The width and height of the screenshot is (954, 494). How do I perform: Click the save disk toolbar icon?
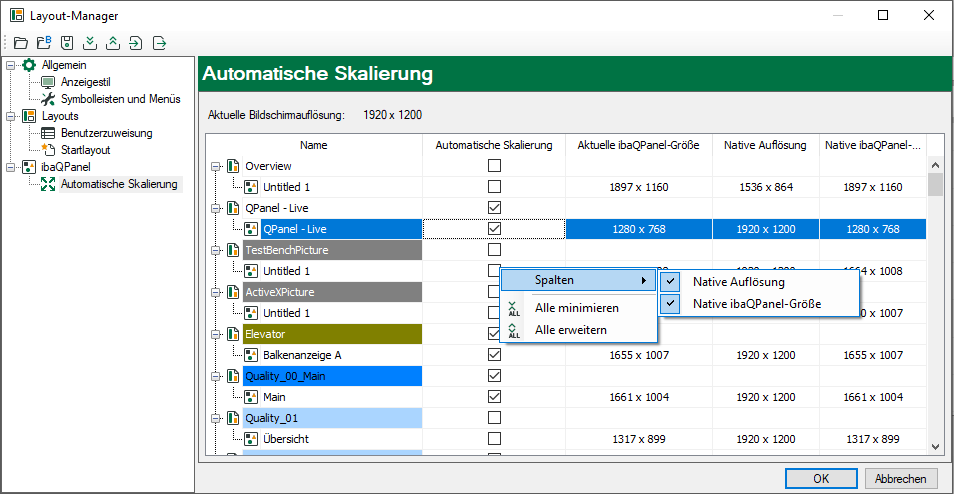pos(67,43)
